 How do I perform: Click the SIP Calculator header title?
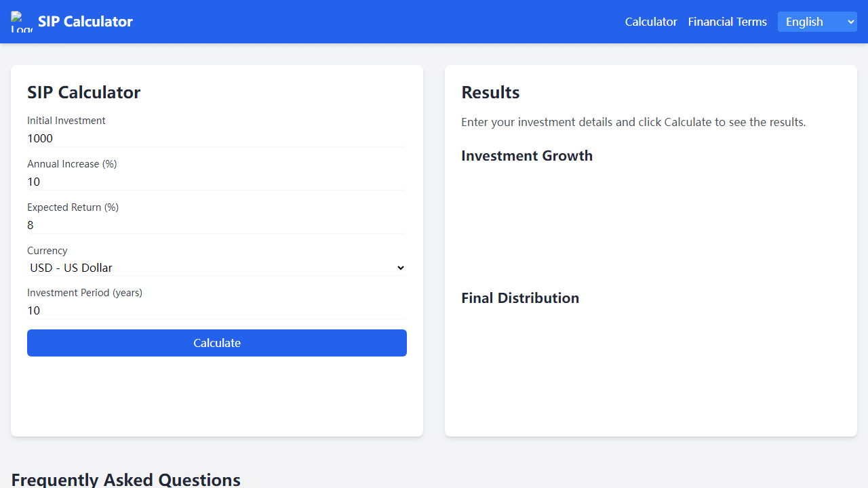coord(85,22)
